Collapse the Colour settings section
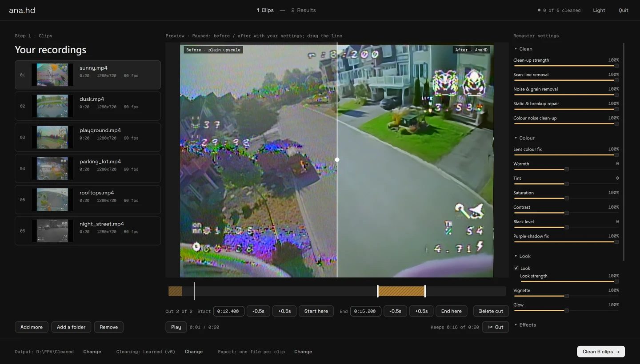This screenshot has width=640, height=364. pos(524,138)
